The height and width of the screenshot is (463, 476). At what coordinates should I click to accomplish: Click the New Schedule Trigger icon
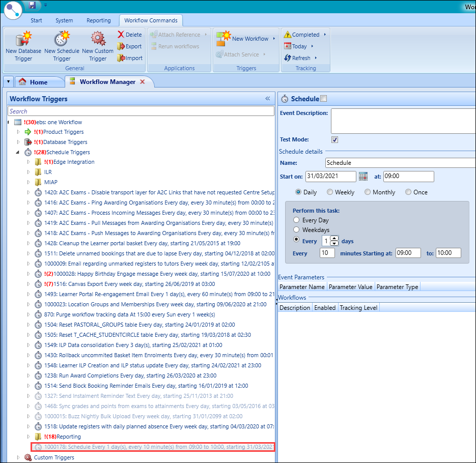(62, 39)
